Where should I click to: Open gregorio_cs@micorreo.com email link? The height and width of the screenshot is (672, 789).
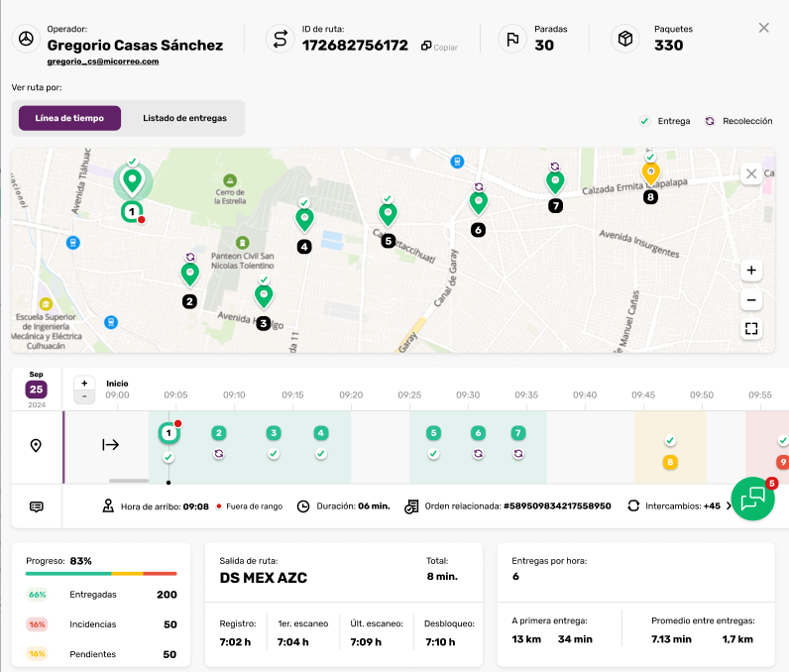103,61
